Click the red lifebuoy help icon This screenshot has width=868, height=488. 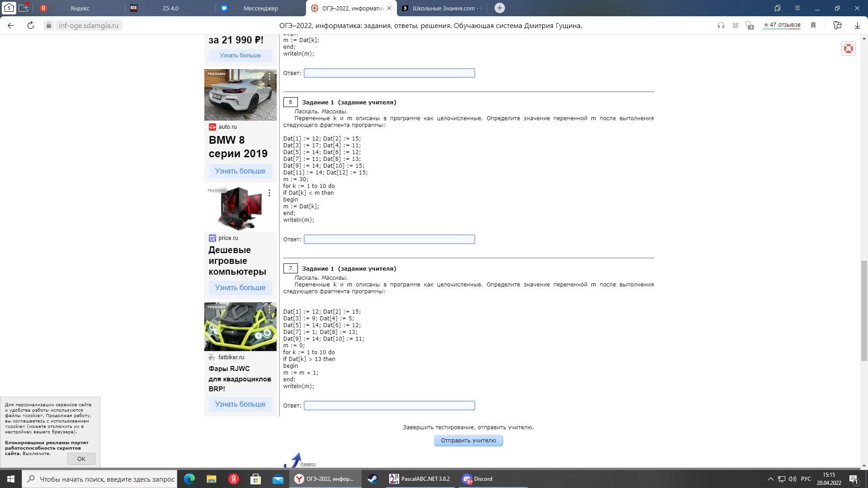point(848,48)
